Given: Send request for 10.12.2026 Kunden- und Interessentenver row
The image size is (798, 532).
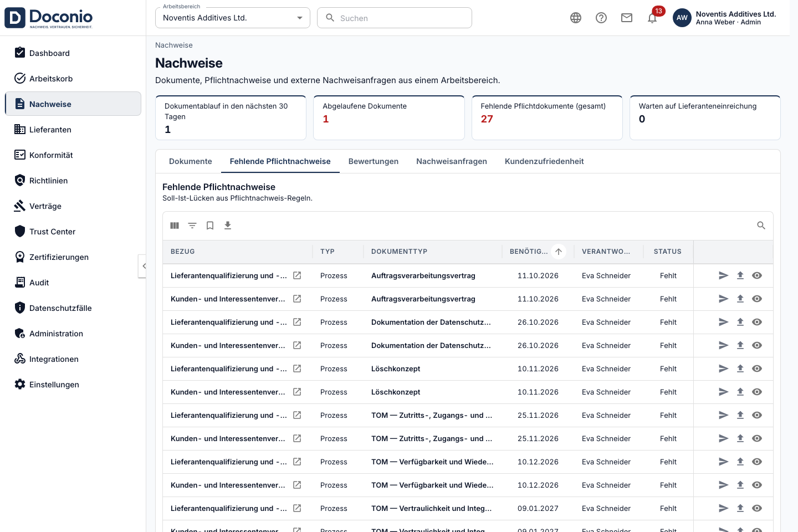Looking at the screenshot, I should click(723, 485).
